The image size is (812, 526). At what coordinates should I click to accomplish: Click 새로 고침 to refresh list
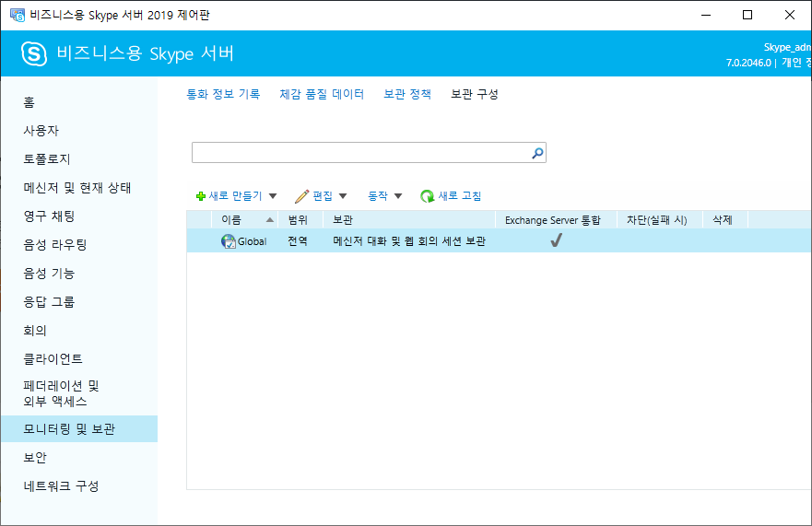460,196
